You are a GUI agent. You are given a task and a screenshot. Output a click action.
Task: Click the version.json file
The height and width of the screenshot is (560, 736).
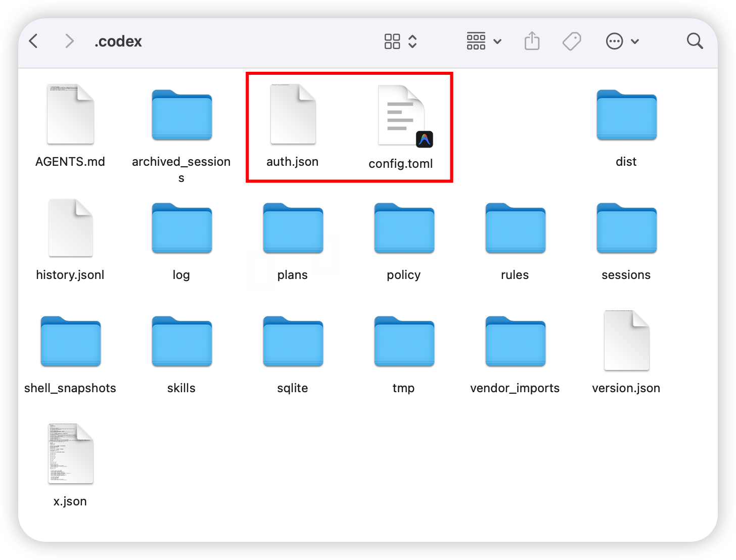pyautogui.click(x=626, y=341)
